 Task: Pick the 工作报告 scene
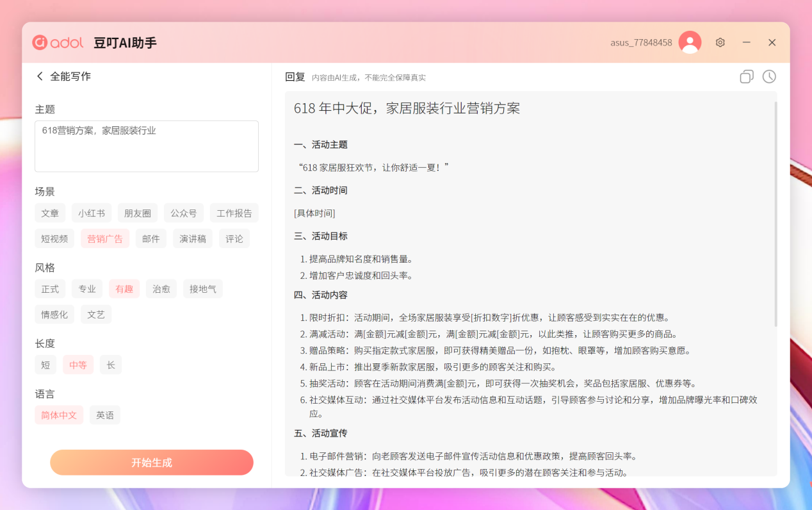(x=234, y=213)
